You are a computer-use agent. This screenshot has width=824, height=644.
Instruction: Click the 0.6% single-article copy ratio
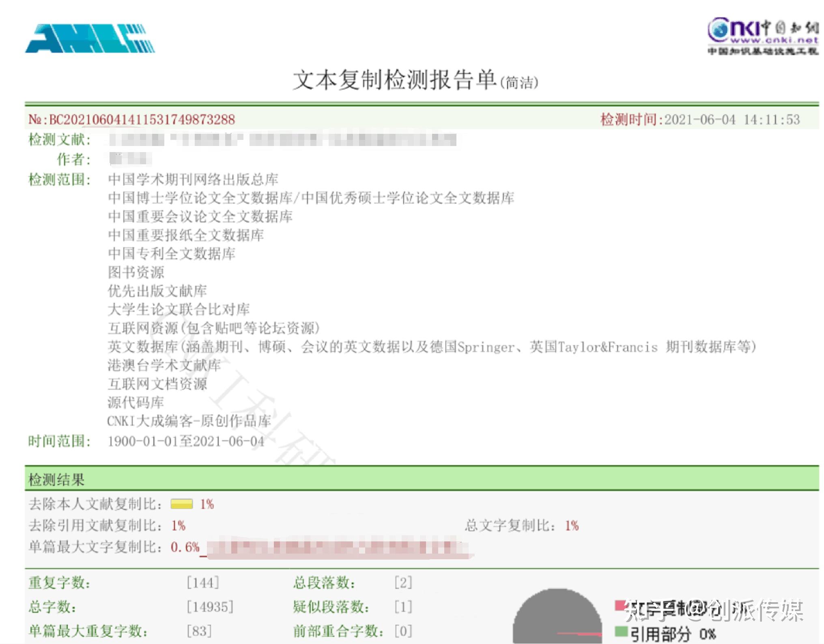coord(185,547)
